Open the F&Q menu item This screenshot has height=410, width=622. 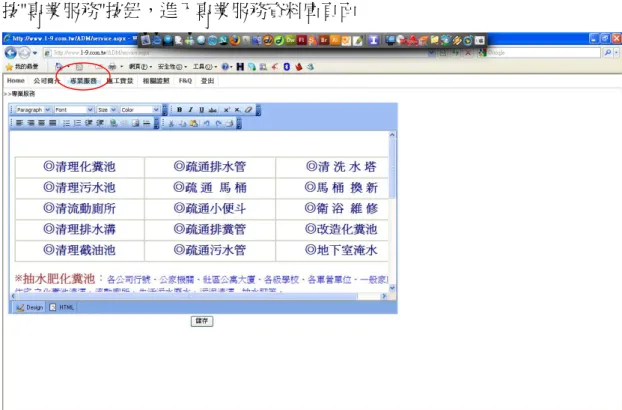pyautogui.click(x=185, y=80)
